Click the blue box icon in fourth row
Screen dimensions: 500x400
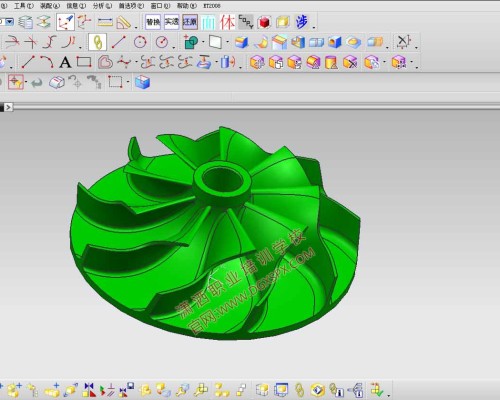[x=142, y=82]
